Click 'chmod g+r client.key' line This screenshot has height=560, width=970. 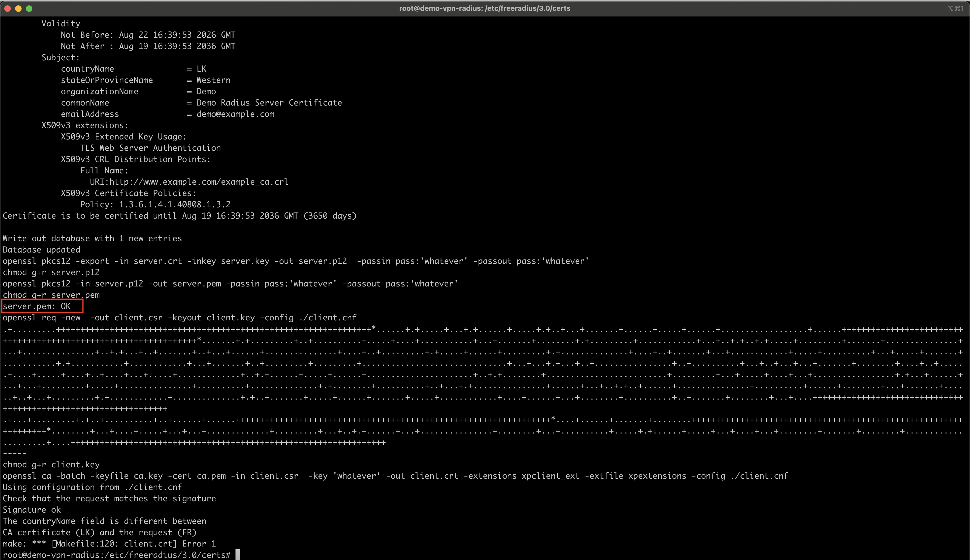pyautogui.click(x=51, y=465)
